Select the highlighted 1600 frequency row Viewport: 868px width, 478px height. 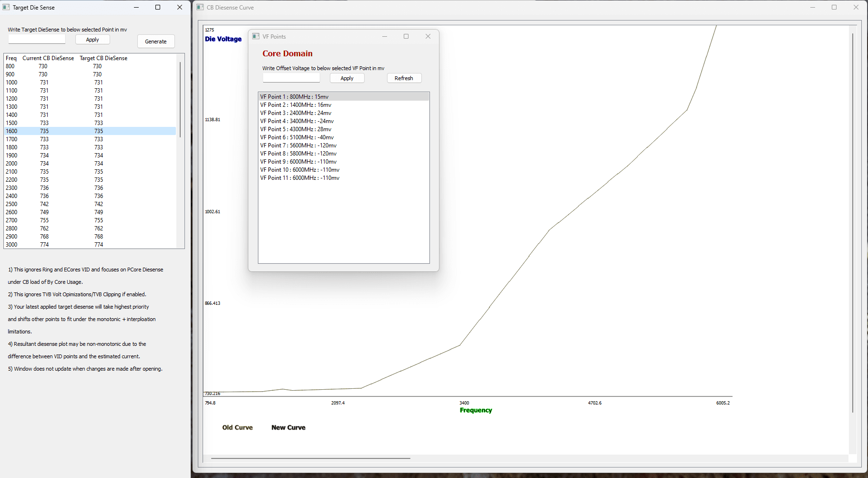pos(90,131)
